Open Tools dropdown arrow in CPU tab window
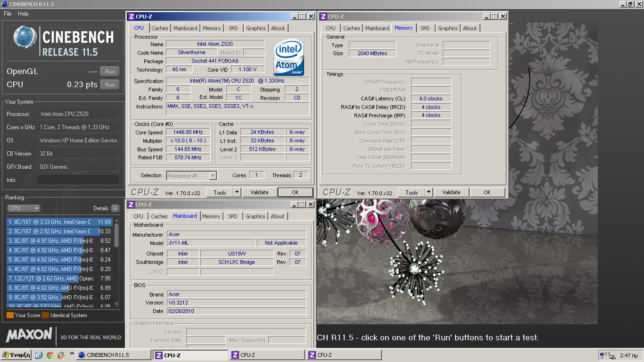Viewport: 644px width, 362px height. click(237, 192)
